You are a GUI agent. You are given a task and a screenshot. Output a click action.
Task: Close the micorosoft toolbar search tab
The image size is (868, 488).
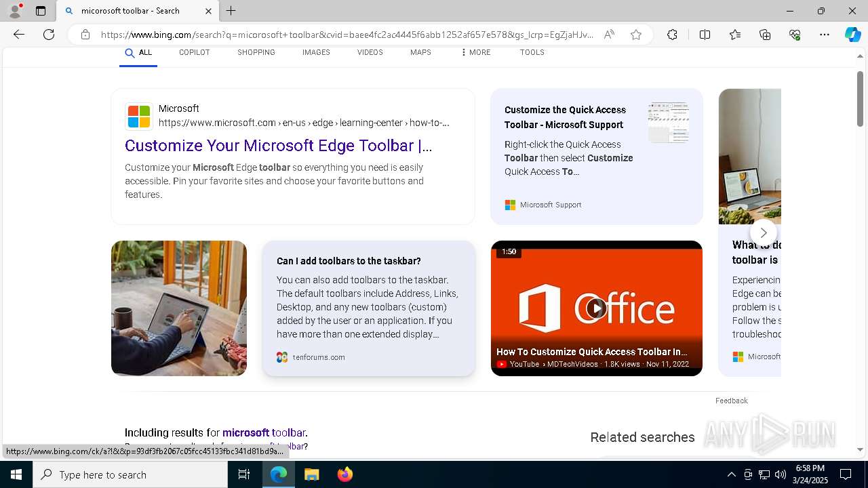208,11
